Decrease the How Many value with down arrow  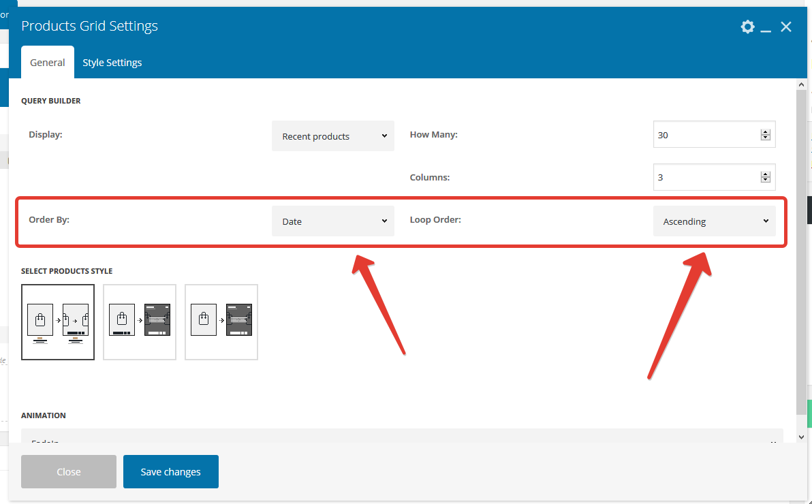(x=766, y=138)
